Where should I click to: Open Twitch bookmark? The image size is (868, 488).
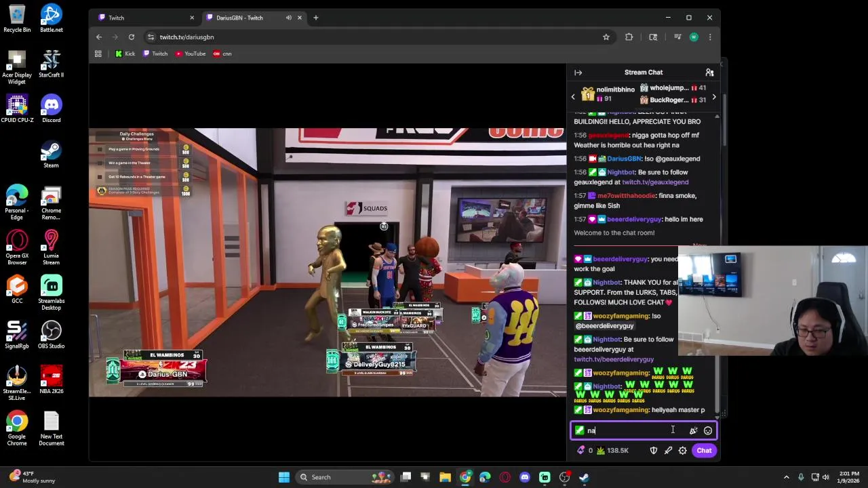(155, 54)
